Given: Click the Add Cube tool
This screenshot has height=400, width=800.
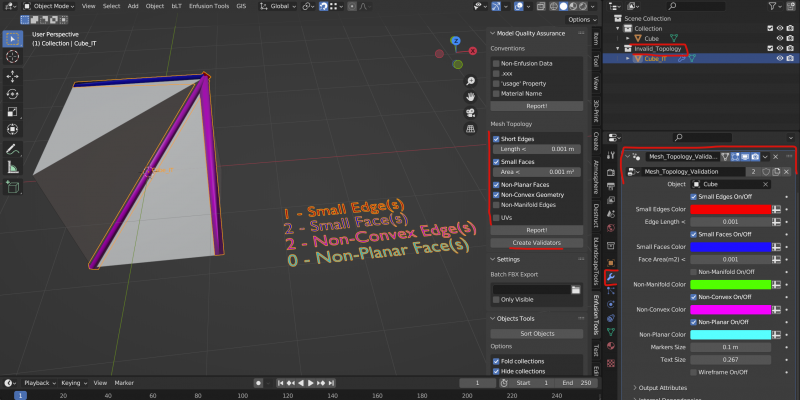Looking at the screenshot, I should click(x=12, y=187).
